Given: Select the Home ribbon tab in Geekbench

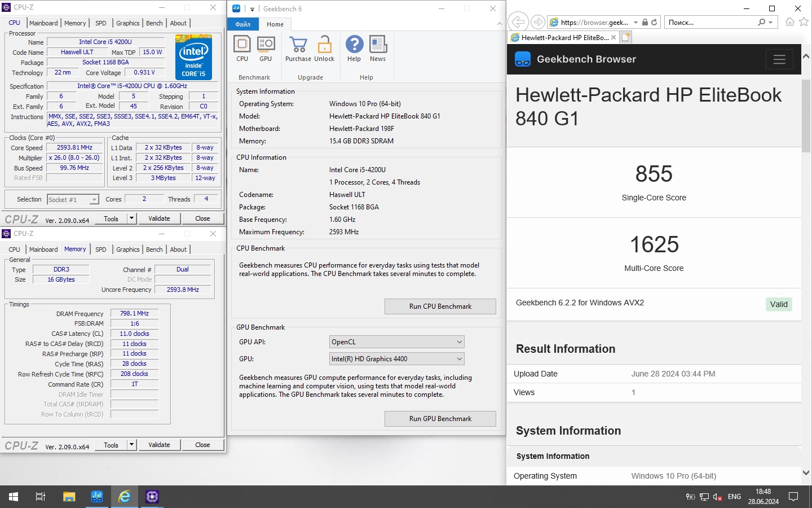Looking at the screenshot, I should tap(275, 24).
